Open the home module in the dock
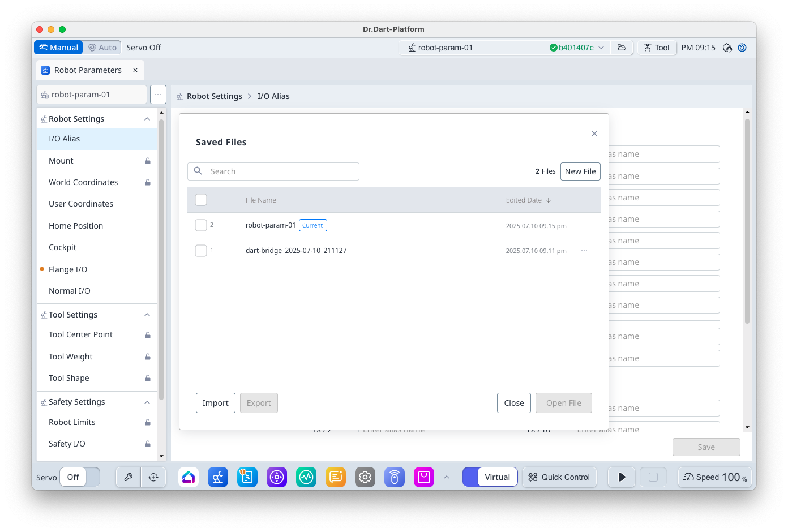The width and height of the screenshot is (788, 532). pyautogui.click(x=189, y=477)
